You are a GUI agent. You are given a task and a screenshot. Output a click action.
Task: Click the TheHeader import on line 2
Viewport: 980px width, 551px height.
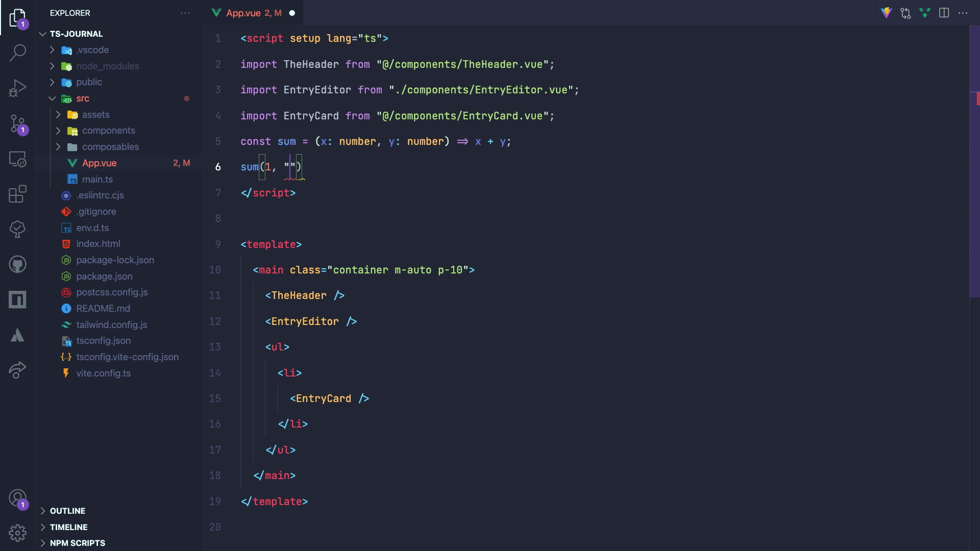tap(311, 64)
